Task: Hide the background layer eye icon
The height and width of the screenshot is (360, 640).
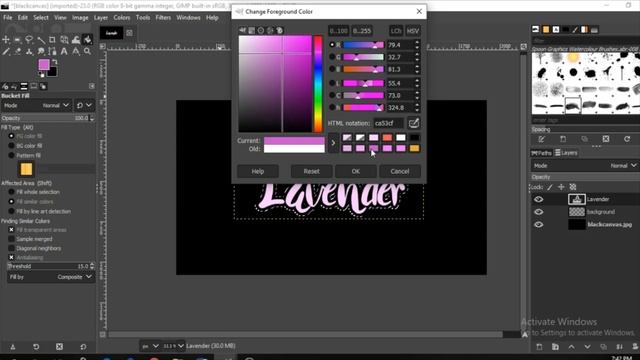Action: [539, 212]
